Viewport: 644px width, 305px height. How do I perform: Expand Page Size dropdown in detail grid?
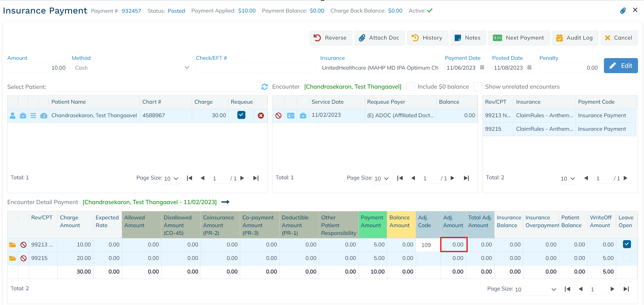pyautogui.click(x=535, y=289)
